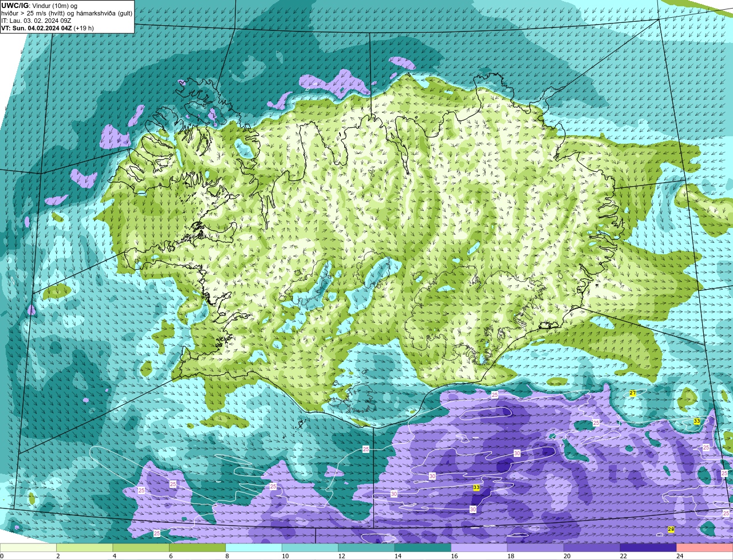Click the 12–14 m/s teal legend swatch

coord(367,548)
